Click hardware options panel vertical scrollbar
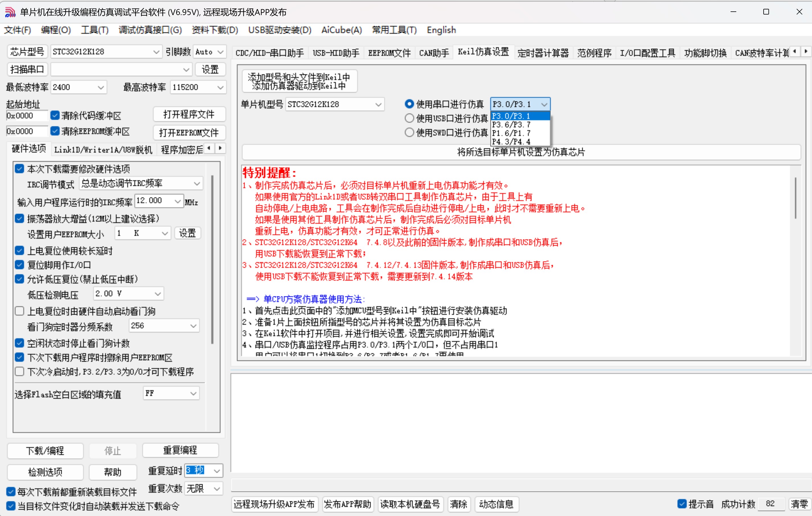This screenshot has width=812, height=516. point(212,260)
